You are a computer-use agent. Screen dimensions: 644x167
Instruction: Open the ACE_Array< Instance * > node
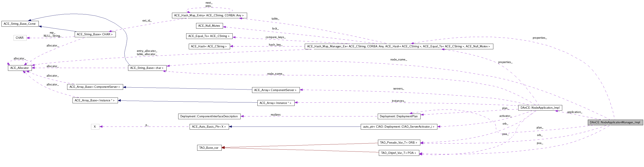click(x=276, y=103)
